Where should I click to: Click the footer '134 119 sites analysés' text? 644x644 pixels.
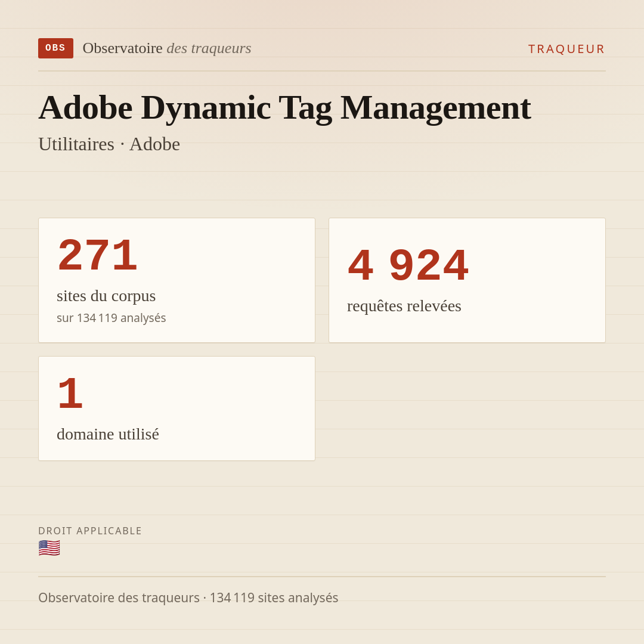274,597
